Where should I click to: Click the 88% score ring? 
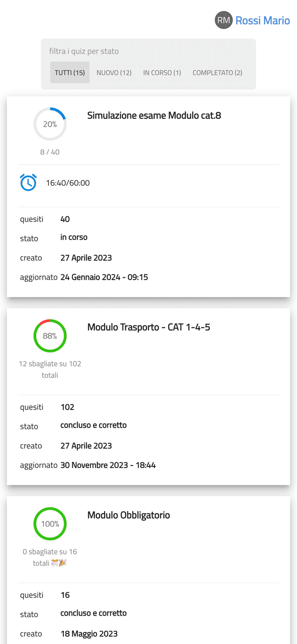click(50, 336)
